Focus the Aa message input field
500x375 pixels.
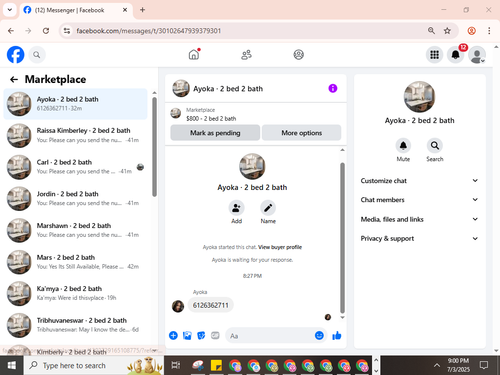point(276,336)
